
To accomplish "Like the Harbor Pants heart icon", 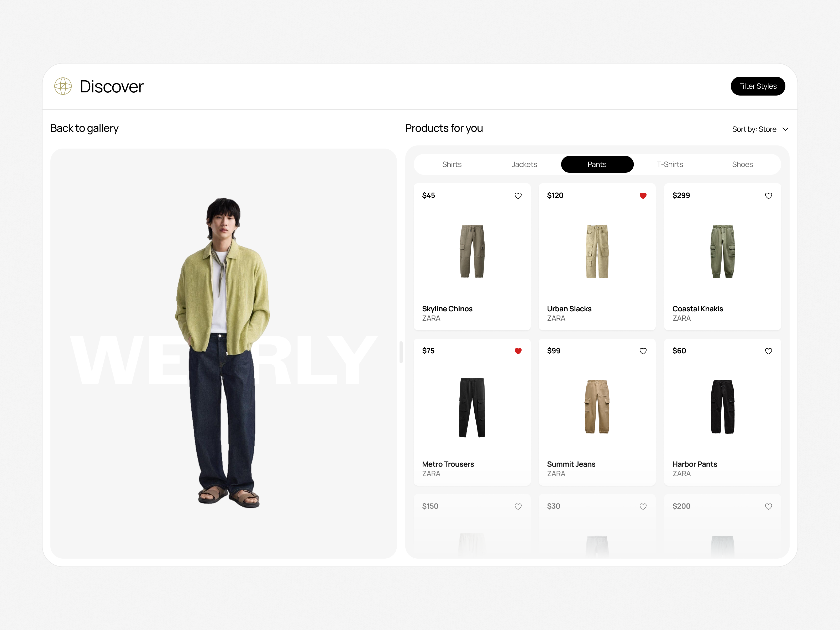I will (x=768, y=351).
